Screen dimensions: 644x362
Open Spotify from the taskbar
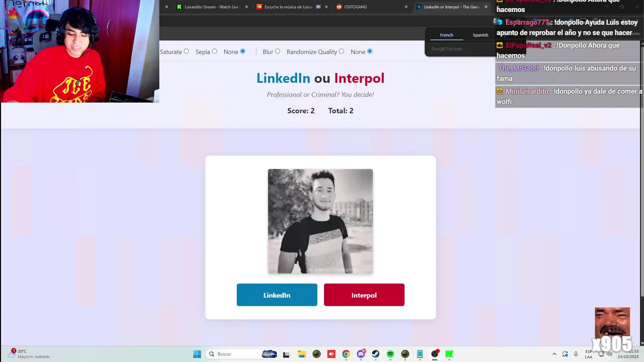pos(390,354)
